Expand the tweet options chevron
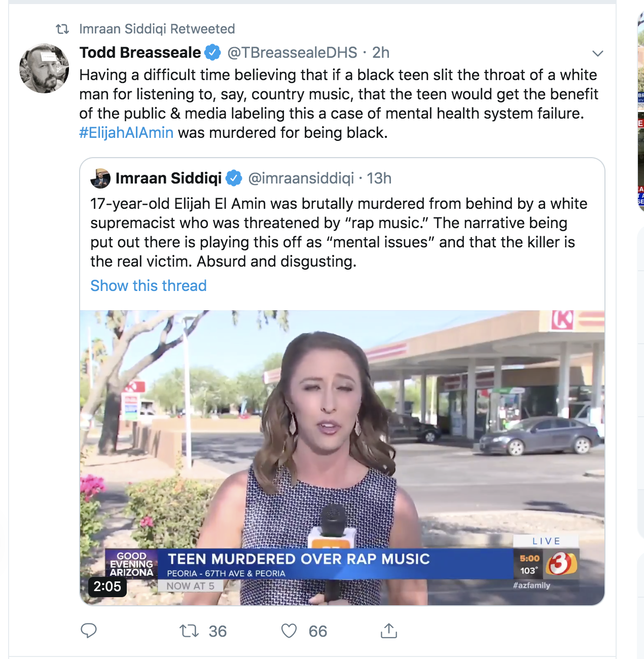The image size is (644, 659). (x=598, y=53)
